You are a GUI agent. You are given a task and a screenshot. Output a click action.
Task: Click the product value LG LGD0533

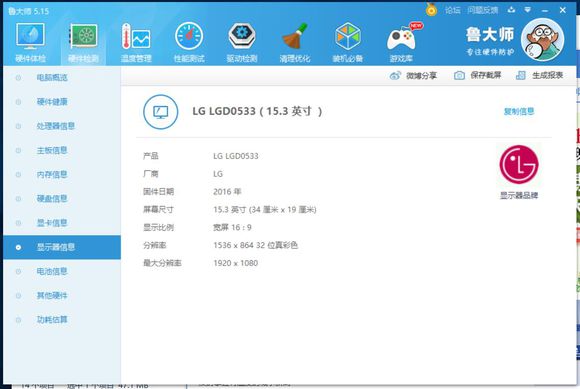236,156
